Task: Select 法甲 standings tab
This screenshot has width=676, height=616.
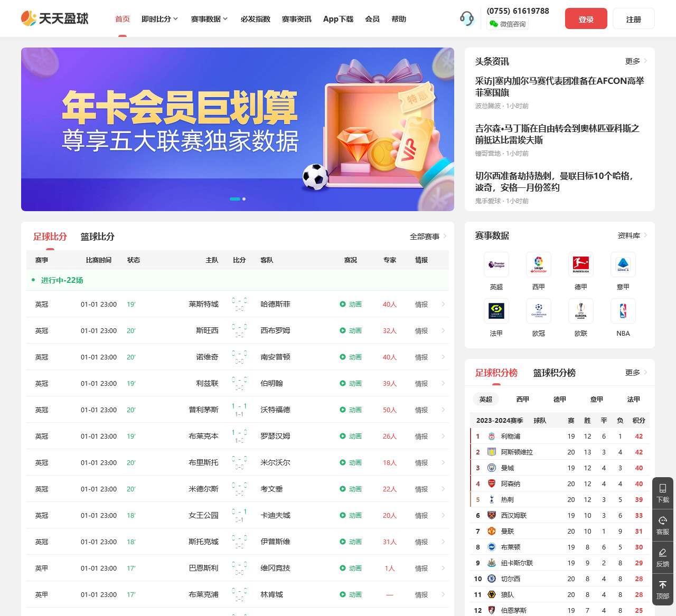Action: pyautogui.click(x=634, y=399)
